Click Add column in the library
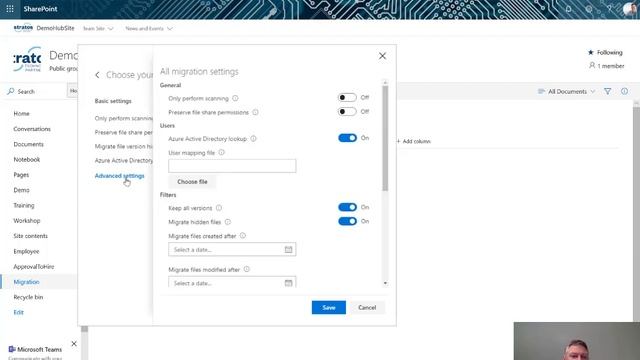Screen dimensions: 640x360 [413, 141]
